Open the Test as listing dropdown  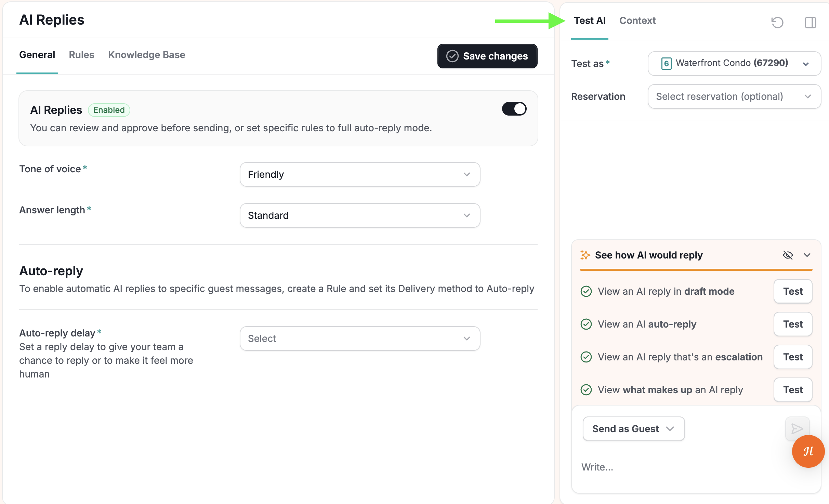tap(734, 64)
